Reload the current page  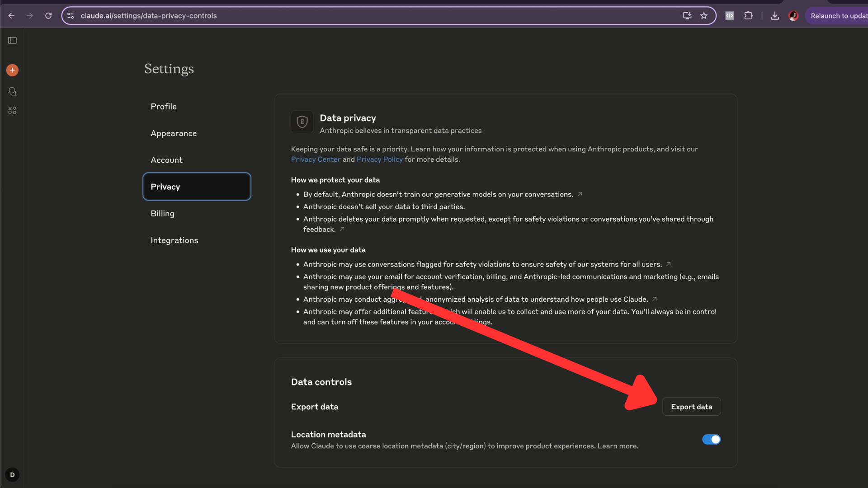[x=48, y=16]
